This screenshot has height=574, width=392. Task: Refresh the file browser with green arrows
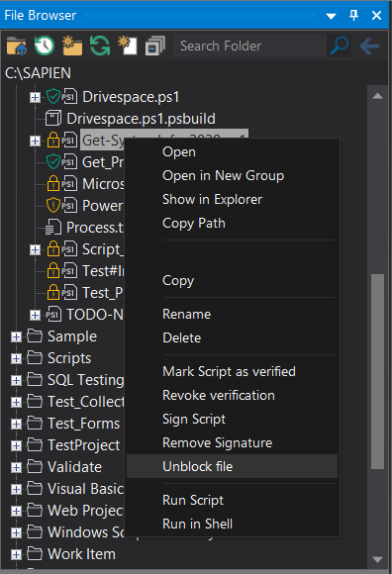(100, 47)
